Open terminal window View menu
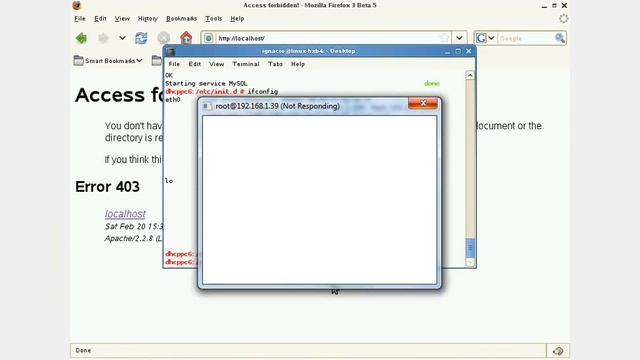The height and width of the screenshot is (360, 640). [x=216, y=64]
